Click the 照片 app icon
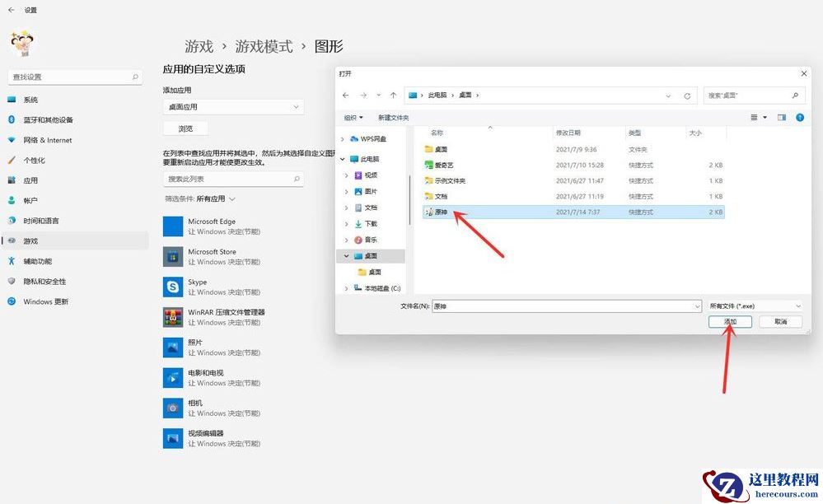 [172, 347]
